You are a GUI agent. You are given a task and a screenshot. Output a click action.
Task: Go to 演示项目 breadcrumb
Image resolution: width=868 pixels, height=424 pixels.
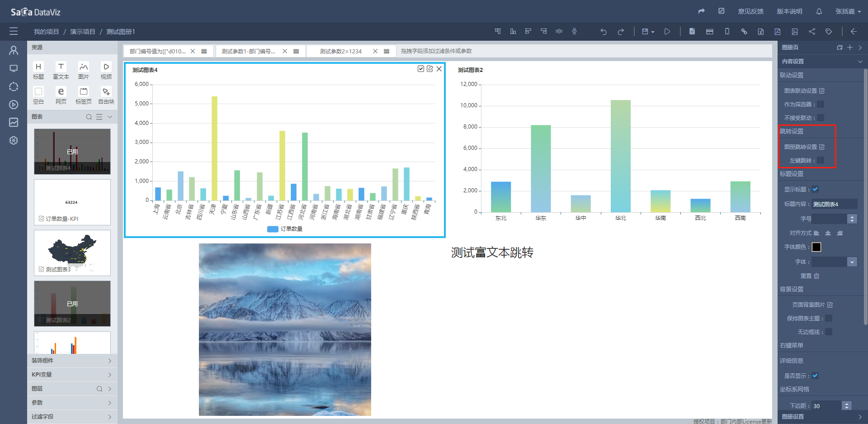[x=83, y=32]
